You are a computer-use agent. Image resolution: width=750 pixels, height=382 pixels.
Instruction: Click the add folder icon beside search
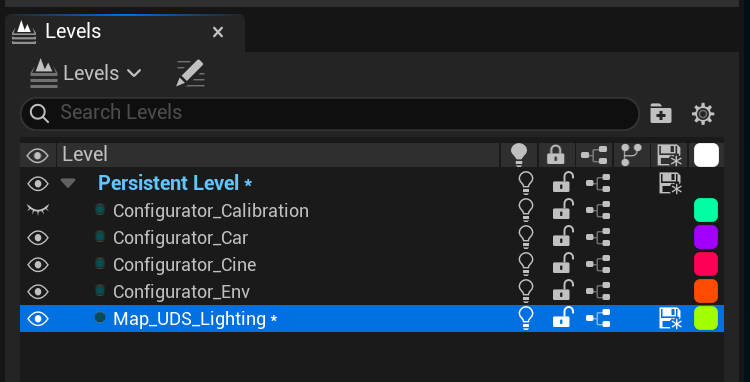tap(661, 114)
